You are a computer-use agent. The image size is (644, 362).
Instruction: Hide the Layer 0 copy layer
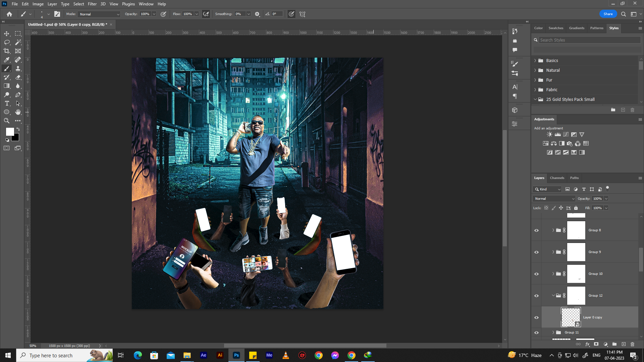point(536,317)
